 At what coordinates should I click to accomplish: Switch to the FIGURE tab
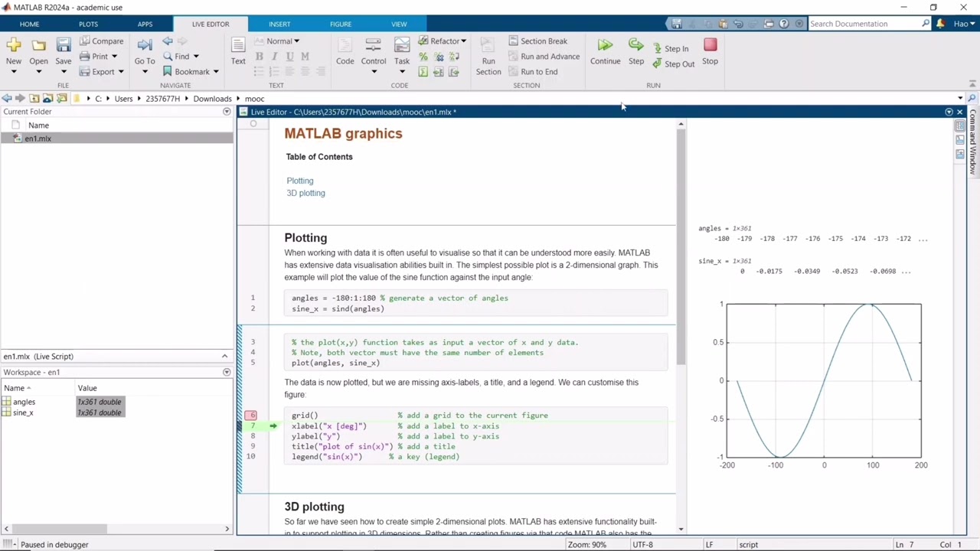click(x=341, y=24)
